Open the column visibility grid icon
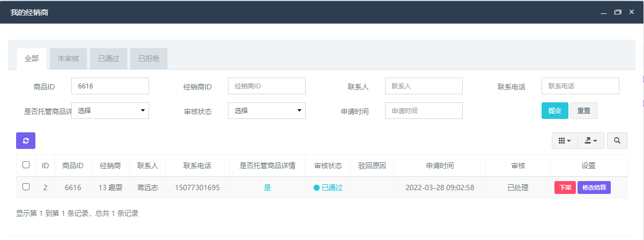The width and height of the screenshot is (644, 240). click(x=565, y=141)
